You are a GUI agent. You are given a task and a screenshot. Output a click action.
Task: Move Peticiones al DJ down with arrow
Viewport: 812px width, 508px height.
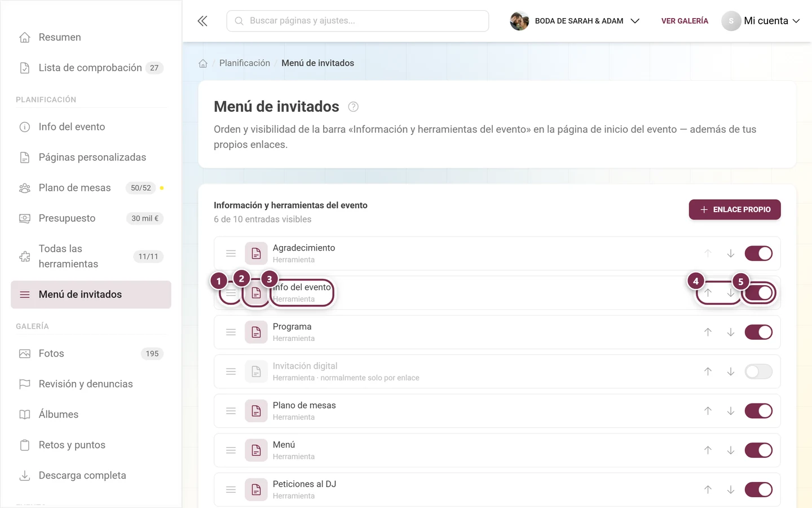point(730,489)
